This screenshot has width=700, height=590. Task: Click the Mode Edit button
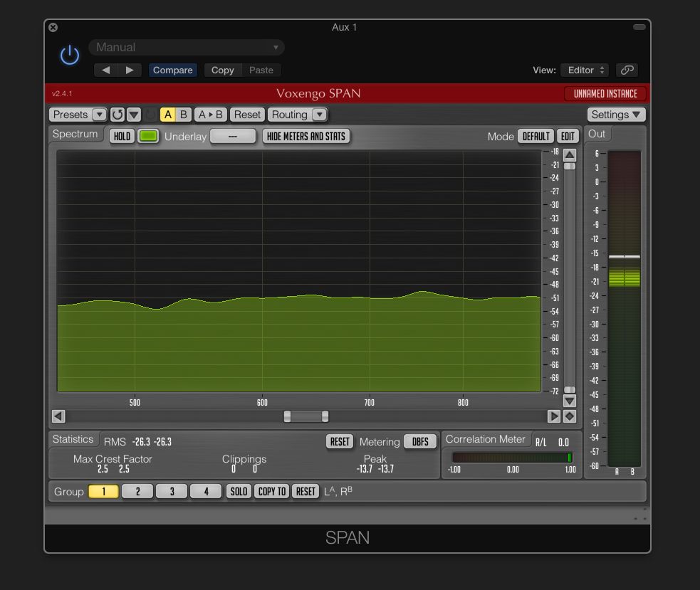point(568,136)
